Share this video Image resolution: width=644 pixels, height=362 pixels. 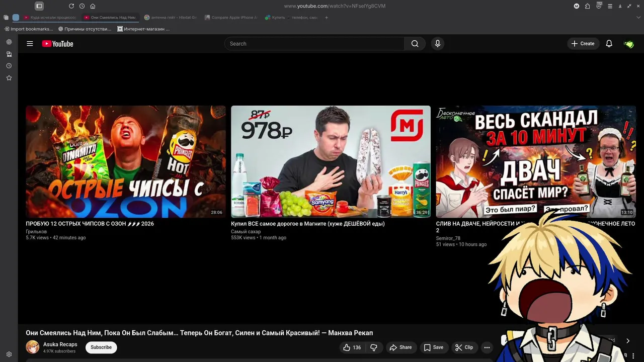tap(400, 347)
